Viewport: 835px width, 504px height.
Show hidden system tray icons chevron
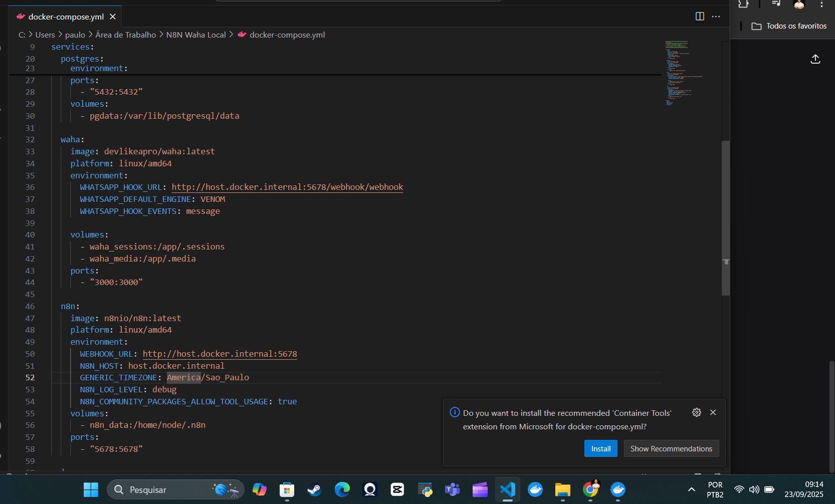[692, 489]
